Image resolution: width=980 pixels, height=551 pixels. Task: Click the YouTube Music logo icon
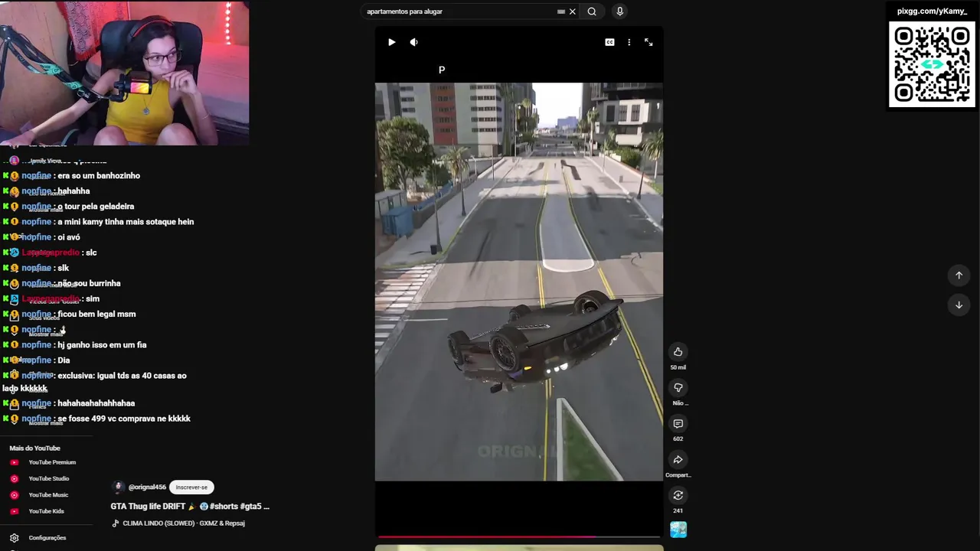[x=14, y=495]
